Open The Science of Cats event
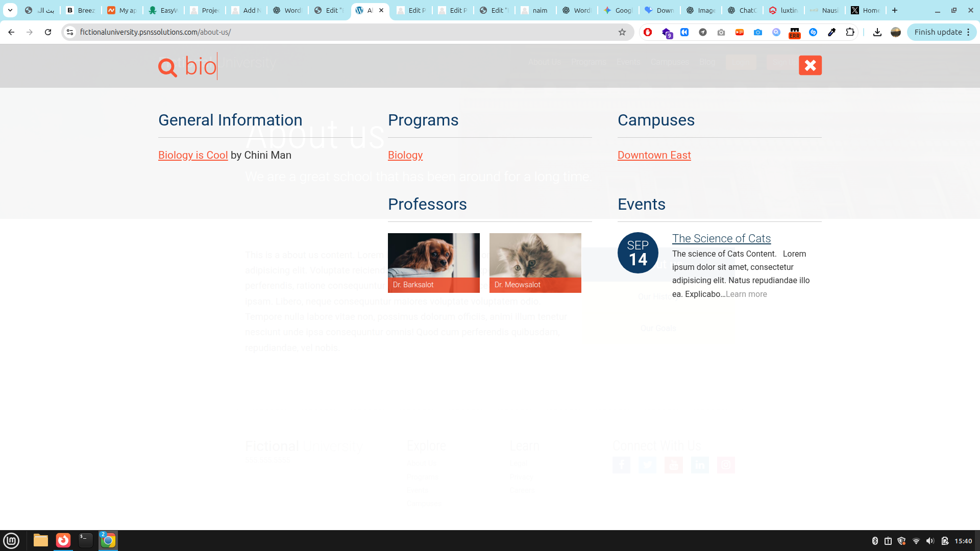This screenshot has height=551, width=980. [x=721, y=238]
